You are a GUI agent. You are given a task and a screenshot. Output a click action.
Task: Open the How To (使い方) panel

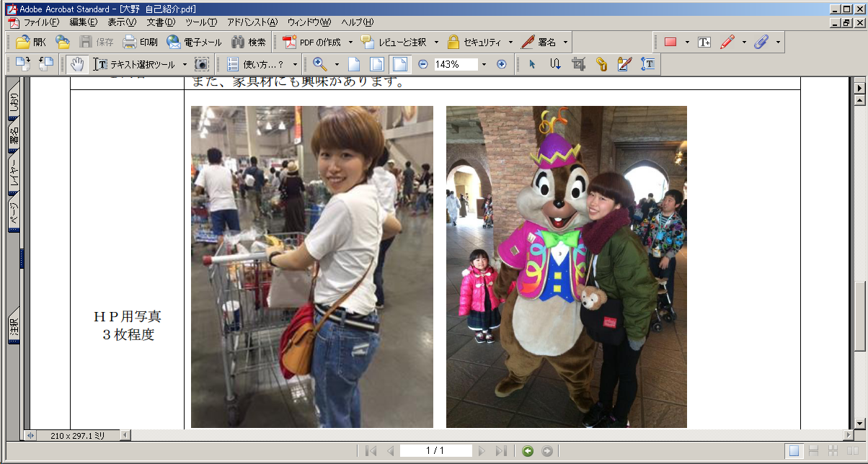pyautogui.click(x=256, y=64)
